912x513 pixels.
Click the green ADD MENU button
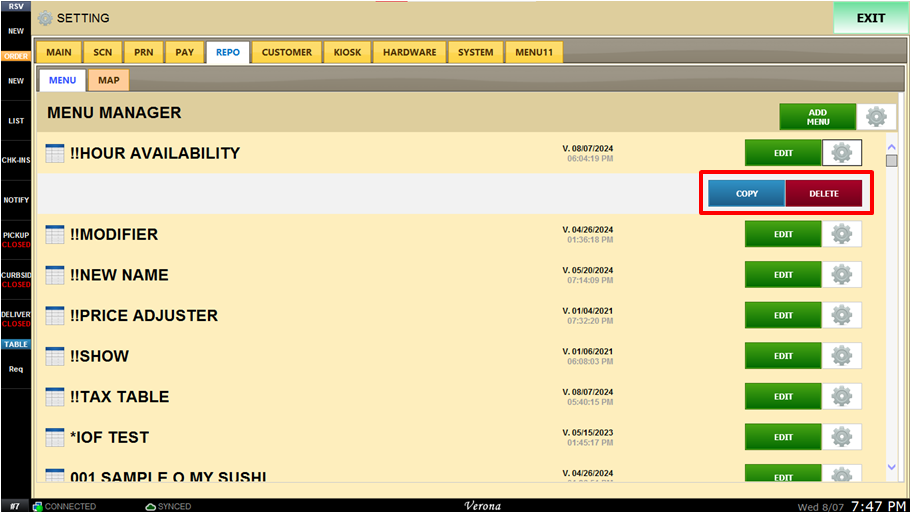[817, 117]
